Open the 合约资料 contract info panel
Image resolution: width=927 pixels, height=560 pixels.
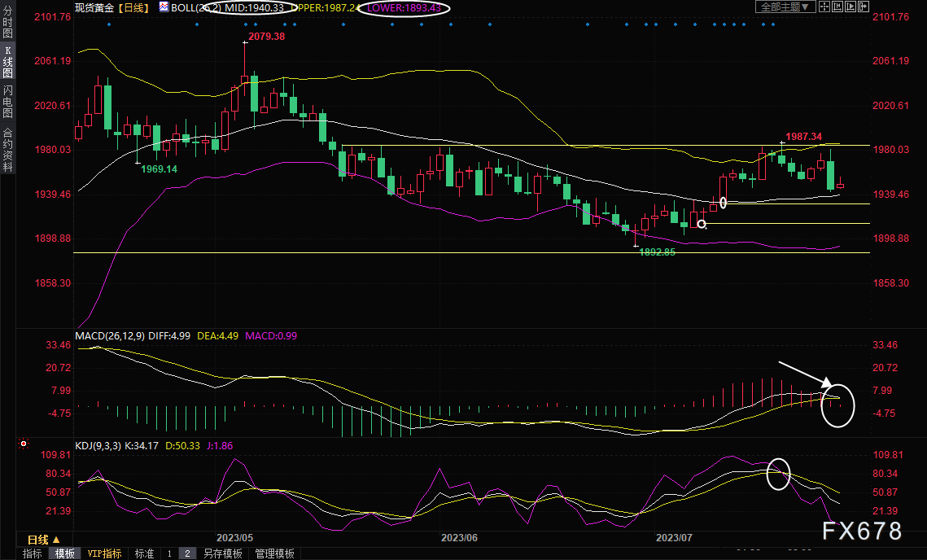pos(7,150)
